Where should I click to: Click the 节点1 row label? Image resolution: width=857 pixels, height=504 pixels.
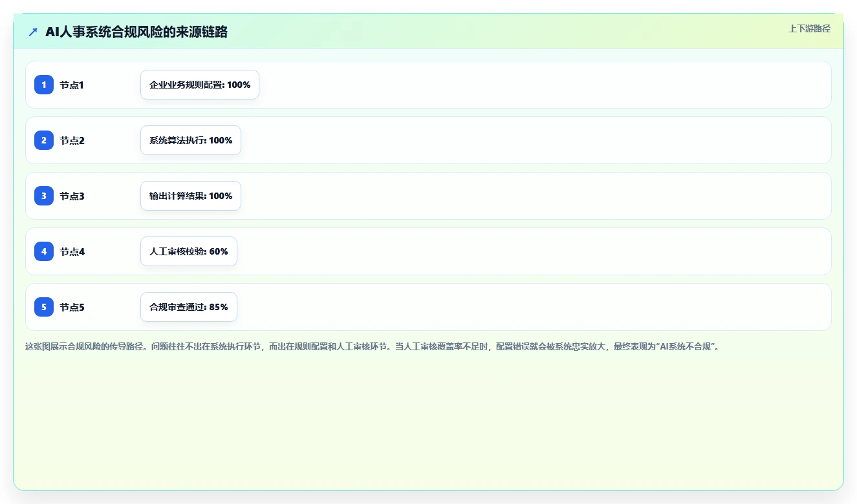click(72, 85)
